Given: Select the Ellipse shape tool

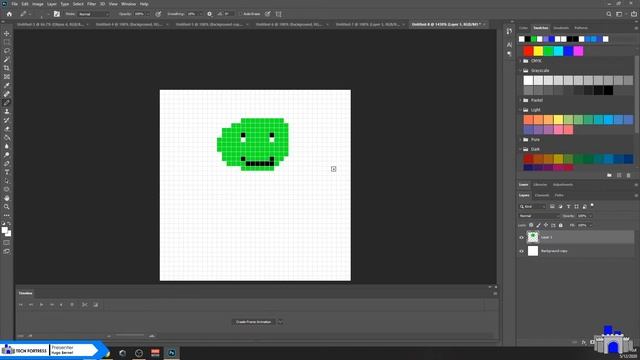Looking at the screenshot, I should 7,189.
